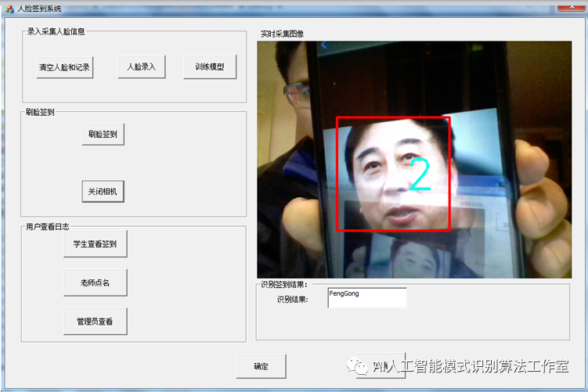The width and height of the screenshot is (588, 392).
Task: Open the 人脸录入 face enrollment button
Action: tap(142, 67)
